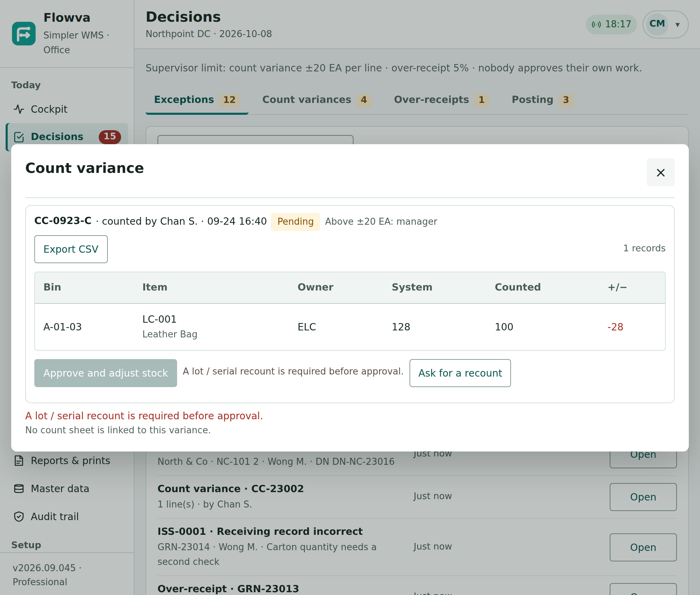Click the CM user avatar

[x=657, y=24]
